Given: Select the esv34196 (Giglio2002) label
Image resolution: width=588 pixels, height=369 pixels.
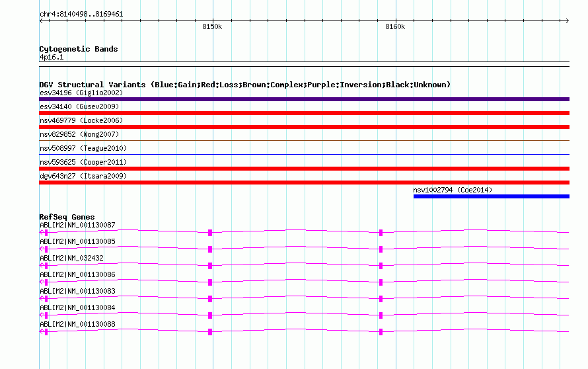Looking at the screenshot, I should pyautogui.click(x=81, y=93).
